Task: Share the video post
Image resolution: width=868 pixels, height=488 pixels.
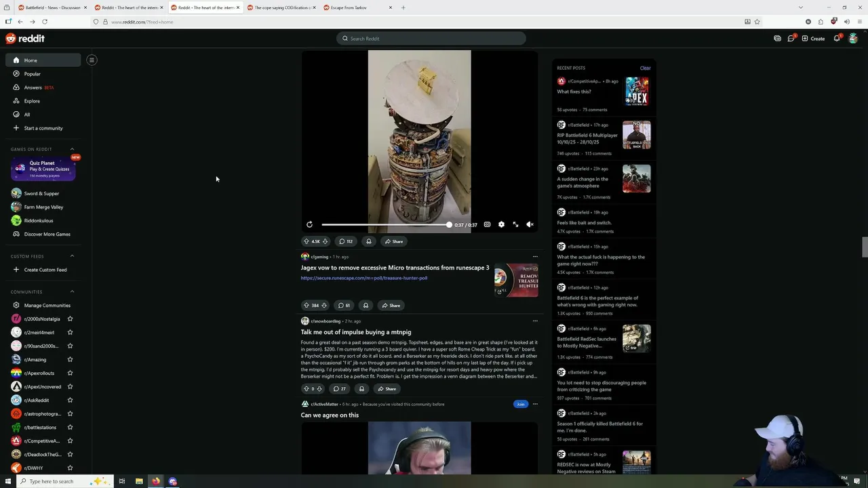Action: (x=394, y=241)
